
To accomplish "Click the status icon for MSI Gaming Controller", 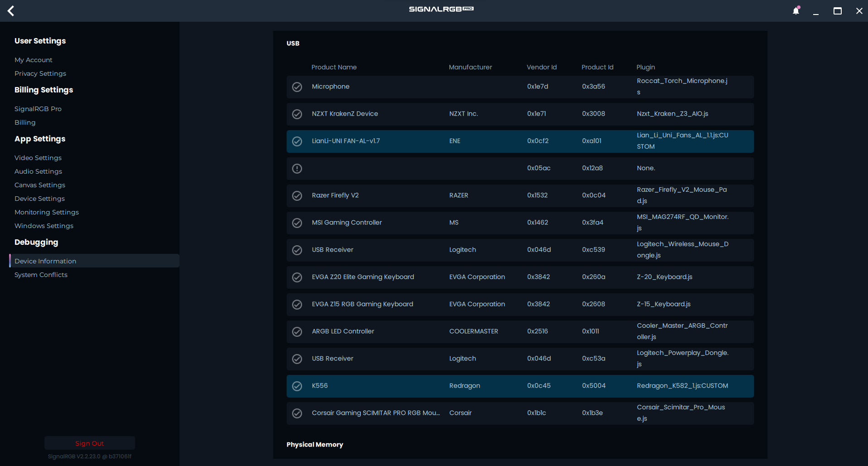I will point(297,223).
